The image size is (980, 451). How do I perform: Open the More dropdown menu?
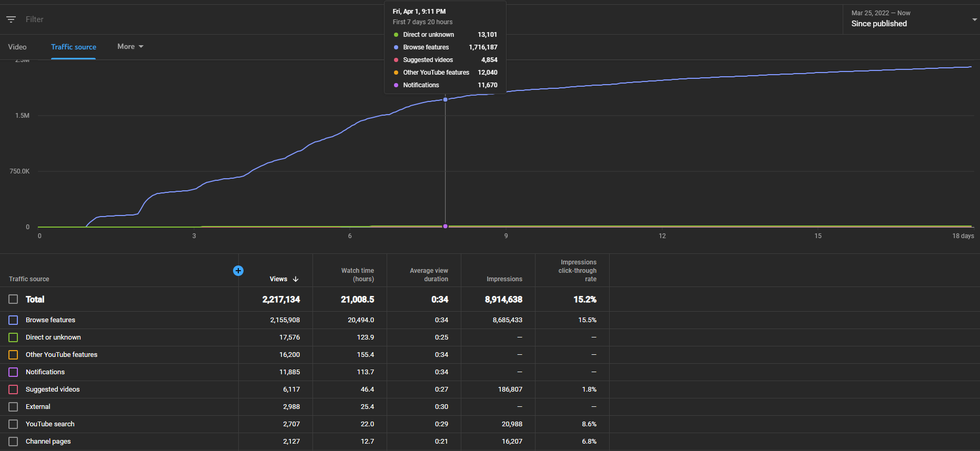click(130, 47)
